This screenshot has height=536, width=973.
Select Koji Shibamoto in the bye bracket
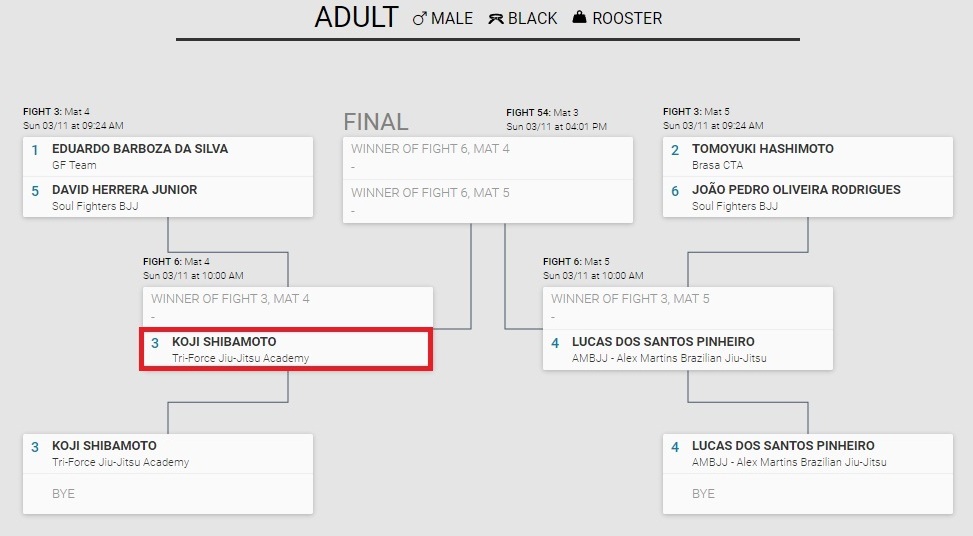pyautogui.click(x=168, y=453)
